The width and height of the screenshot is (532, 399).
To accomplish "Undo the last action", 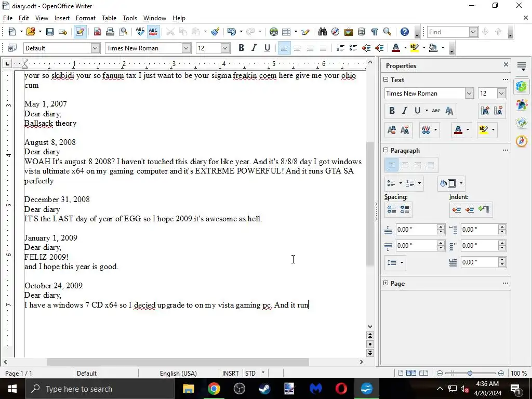I will 232,32.
